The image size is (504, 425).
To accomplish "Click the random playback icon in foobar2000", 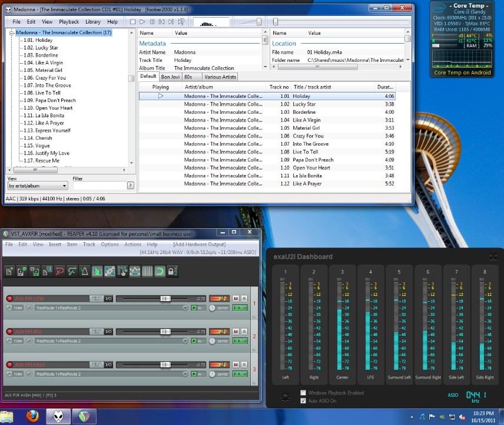I will coord(181,22).
